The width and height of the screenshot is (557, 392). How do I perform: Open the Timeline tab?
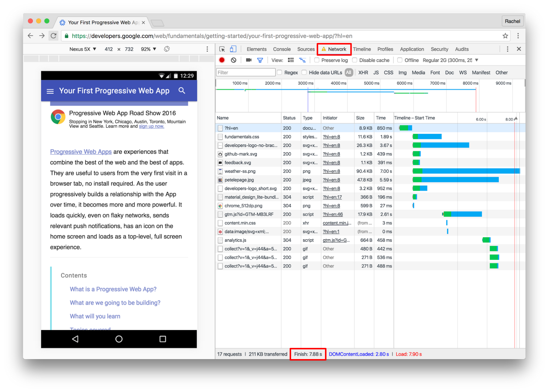pos(362,49)
